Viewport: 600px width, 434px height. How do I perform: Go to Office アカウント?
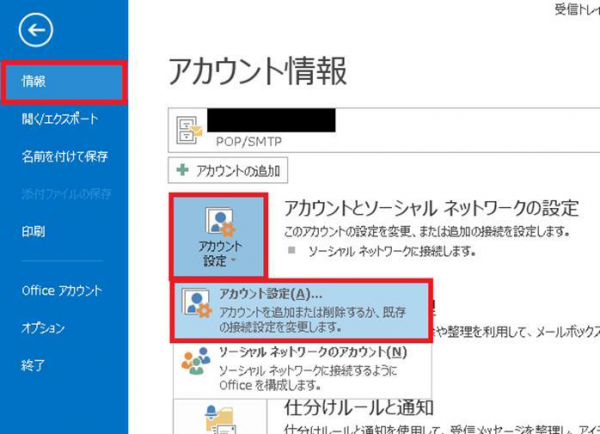[x=61, y=291]
